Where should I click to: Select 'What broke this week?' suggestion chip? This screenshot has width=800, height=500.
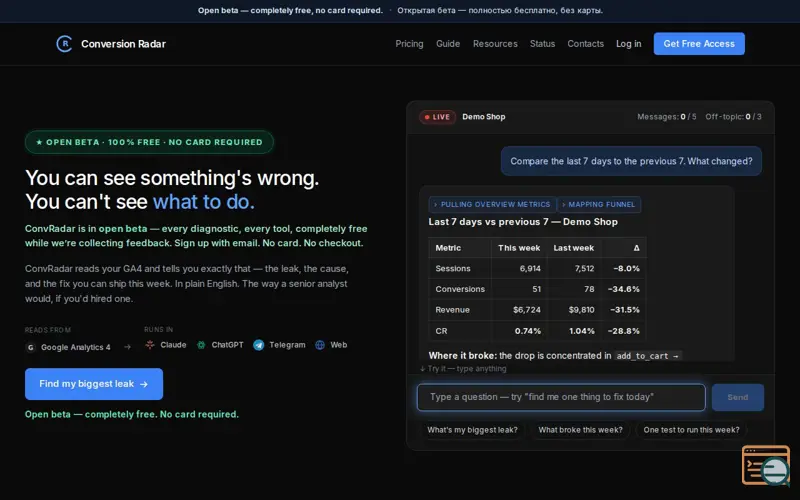pos(580,430)
